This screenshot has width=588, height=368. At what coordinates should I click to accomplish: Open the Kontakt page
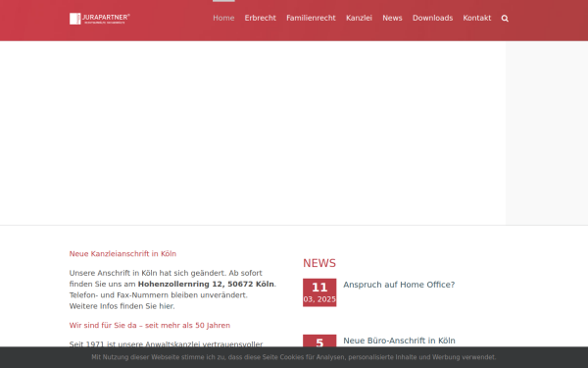pyautogui.click(x=477, y=18)
